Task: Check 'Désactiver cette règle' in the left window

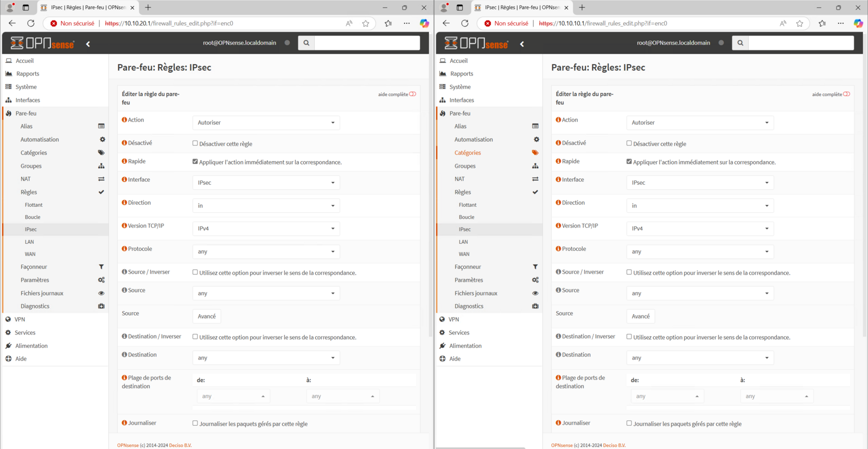Action: coord(195,143)
